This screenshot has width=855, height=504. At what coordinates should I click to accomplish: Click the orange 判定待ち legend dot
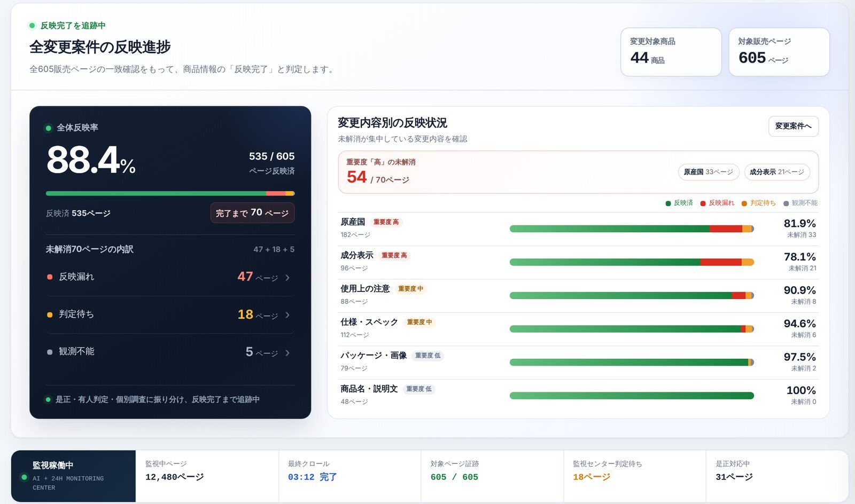(744, 203)
